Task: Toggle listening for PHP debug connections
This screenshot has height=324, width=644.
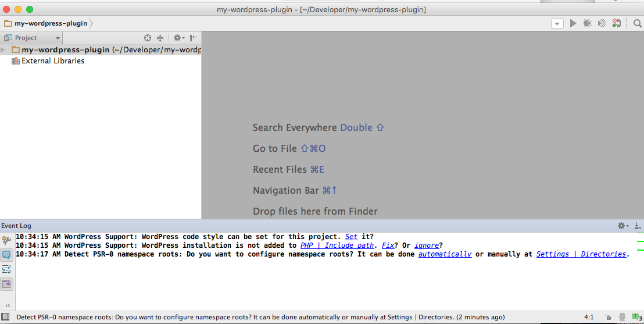Action: pos(617,23)
